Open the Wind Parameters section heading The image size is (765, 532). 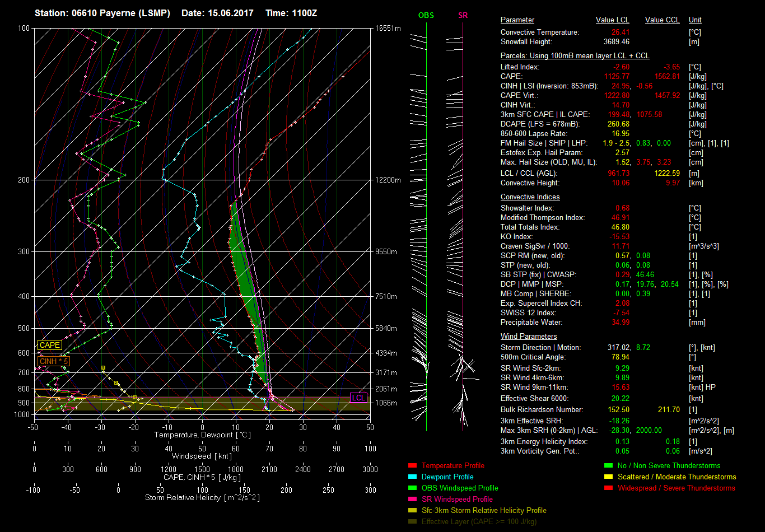[x=528, y=337]
